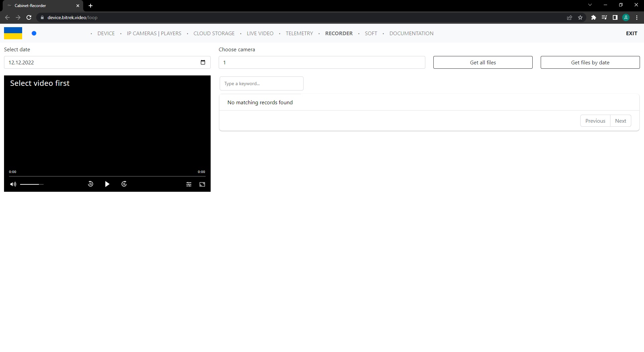Click the Ukrainian flag logo
This screenshot has height=352, width=644.
point(13,33)
